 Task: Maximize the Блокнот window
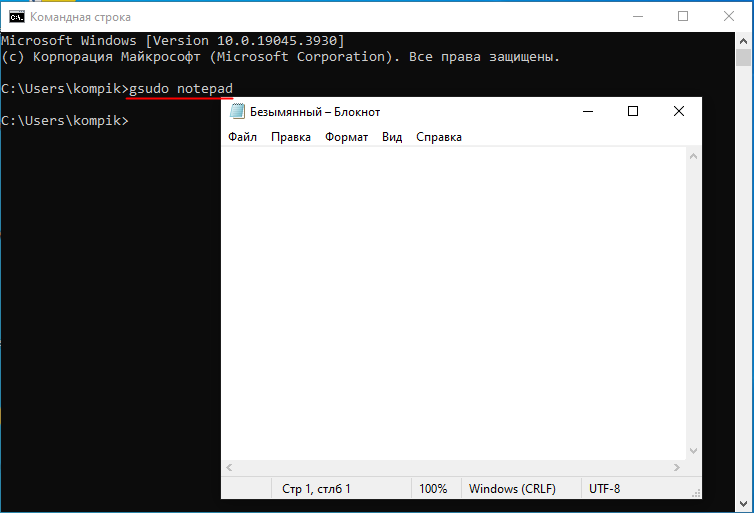(633, 112)
